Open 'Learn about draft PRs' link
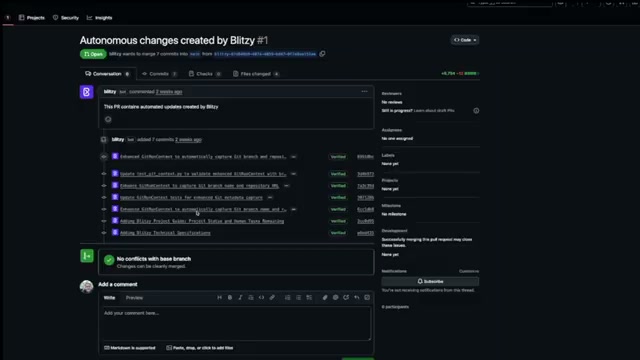Image resolution: width=640 pixels, height=360 pixels. pyautogui.click(x=434, y=111)
